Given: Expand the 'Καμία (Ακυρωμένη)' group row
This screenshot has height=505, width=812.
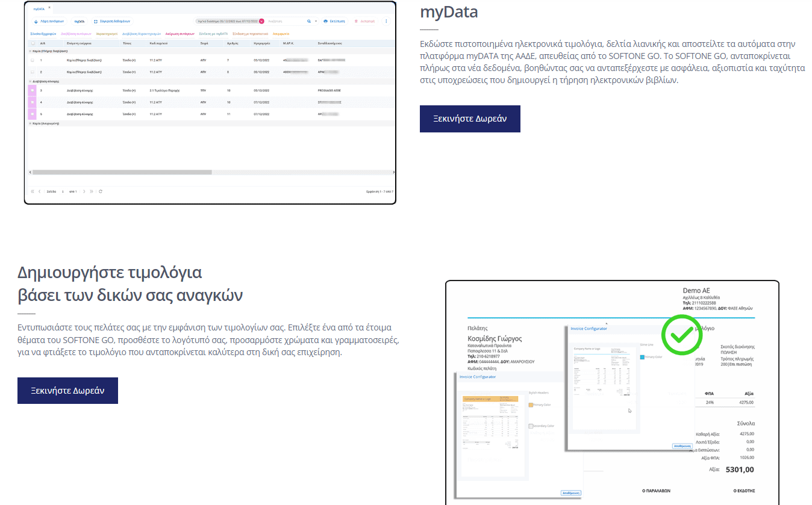Looking at the screenshot, I should coord(31,123).
